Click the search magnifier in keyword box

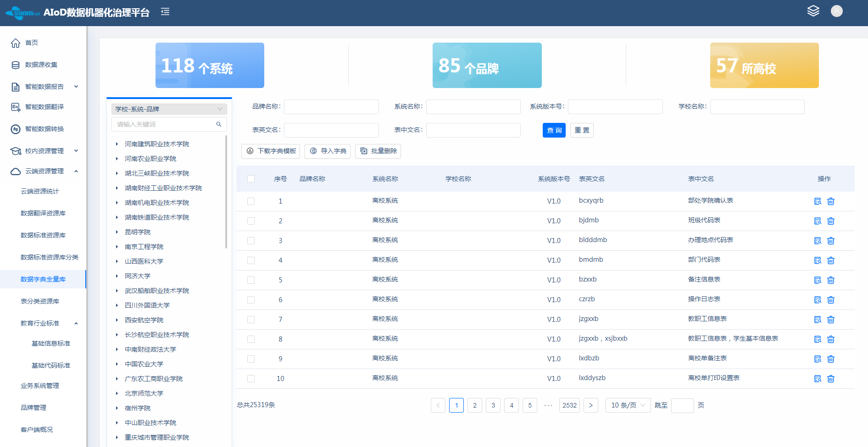[x=219, y=124]
